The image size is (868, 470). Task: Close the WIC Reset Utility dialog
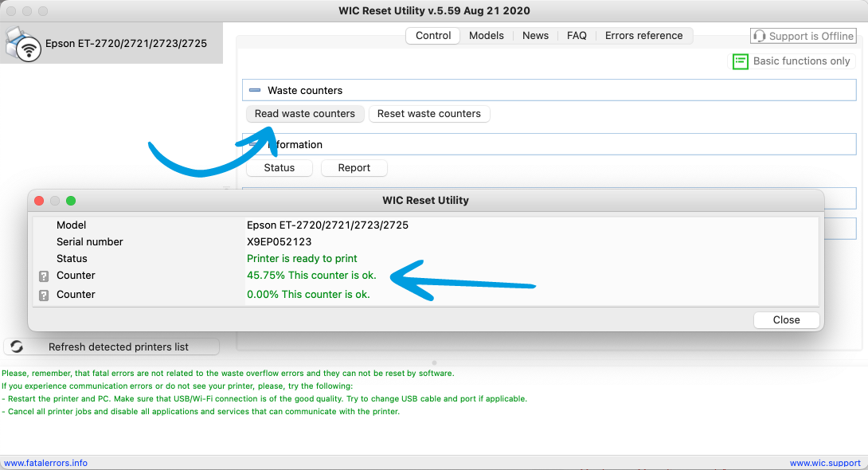pos(786,320)
